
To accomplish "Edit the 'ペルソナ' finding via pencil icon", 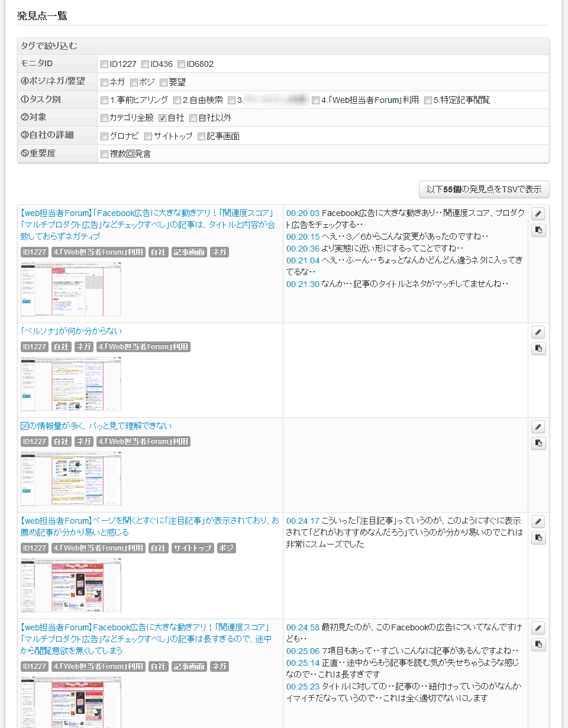I will [x=538, y=332].
